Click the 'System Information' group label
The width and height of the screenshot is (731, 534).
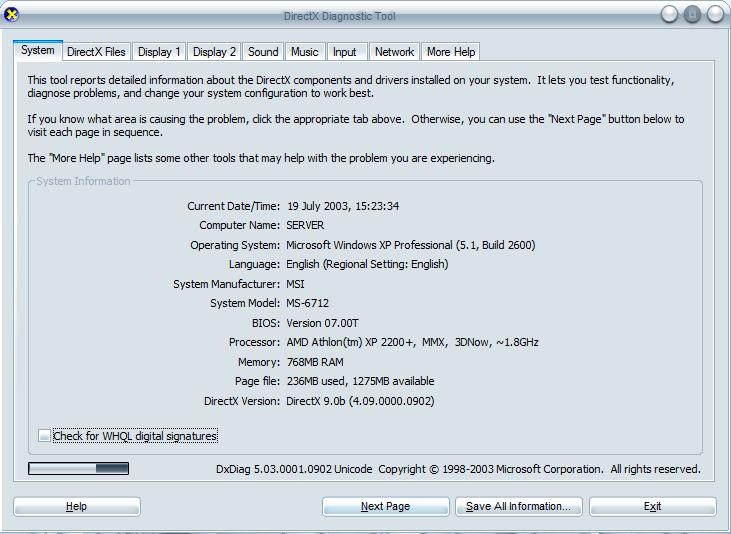pos(83,181)
